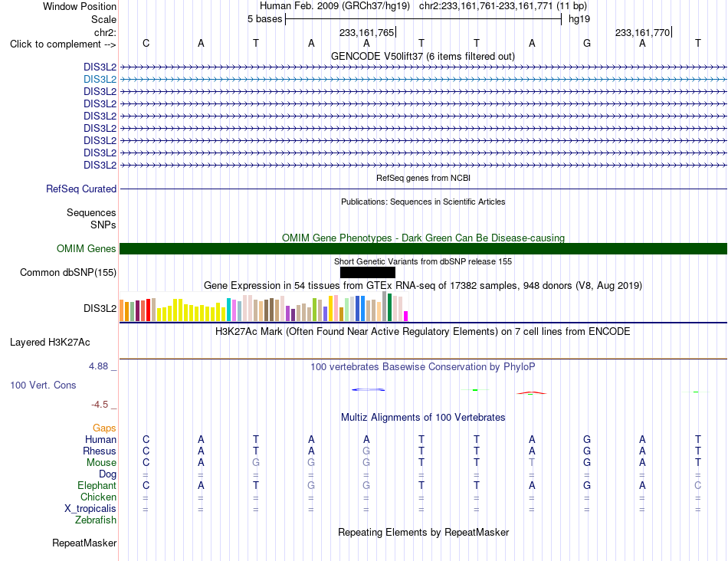Image resolution: width=728 pixels, height=561 pixels.
Task: Click the X_tropicalis species label
Action: pos(90,509)
